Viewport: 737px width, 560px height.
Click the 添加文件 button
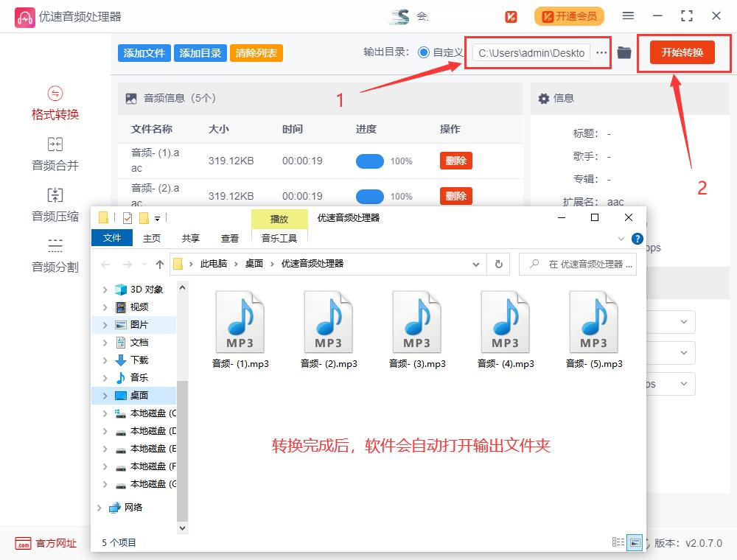click(x=144, y=53)
